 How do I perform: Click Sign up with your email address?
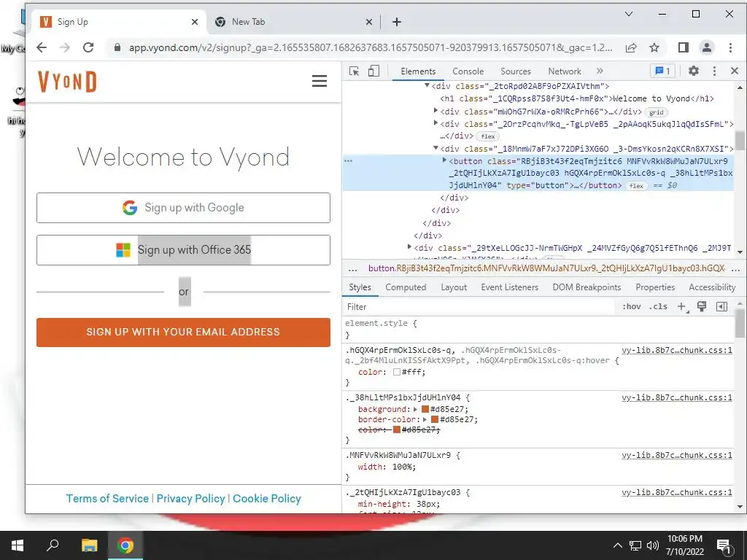pos(183,332)
